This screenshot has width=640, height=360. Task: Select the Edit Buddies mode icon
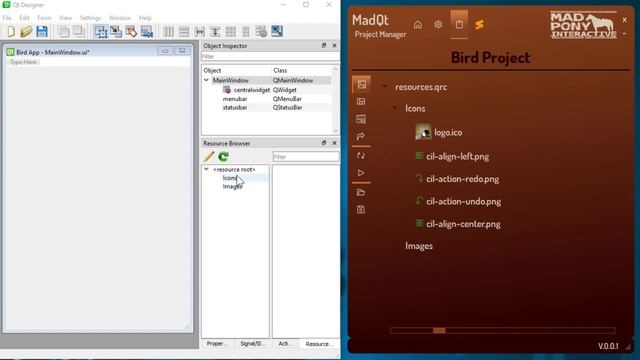pos(131,31)
